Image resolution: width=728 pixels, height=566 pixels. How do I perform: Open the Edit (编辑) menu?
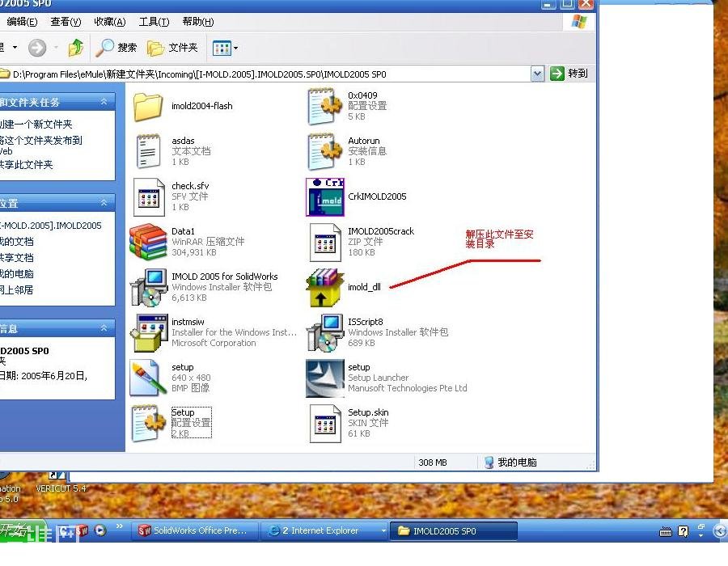click(22, 22)
